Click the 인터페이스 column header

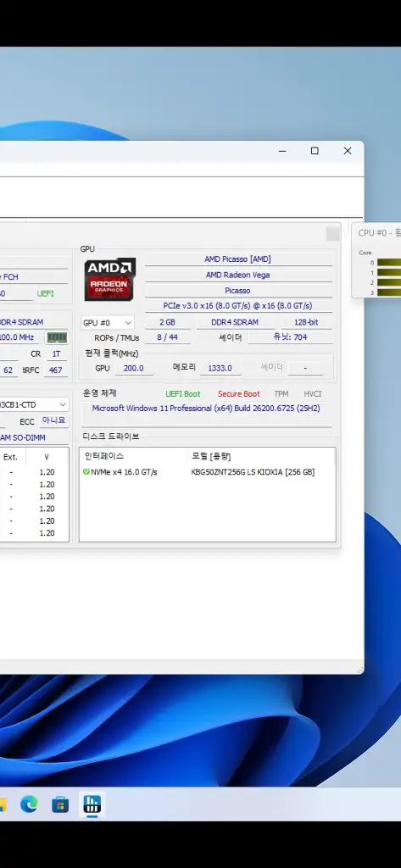(104, 456)
